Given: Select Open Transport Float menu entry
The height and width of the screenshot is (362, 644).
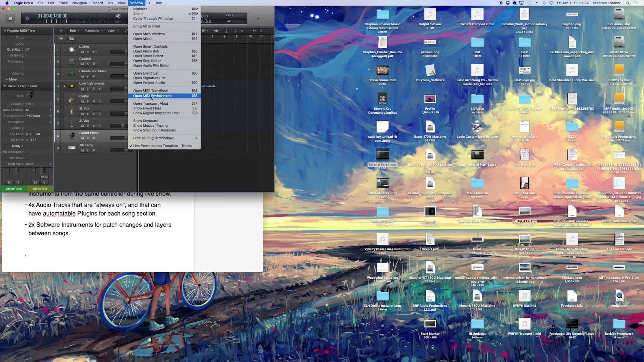Looking at the screenshot, I should (x=165, y=103).
